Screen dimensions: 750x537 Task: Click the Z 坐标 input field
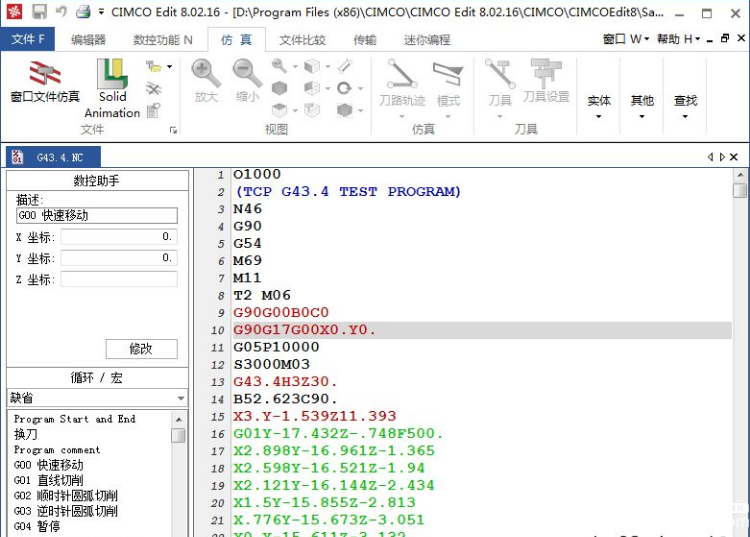119,279
